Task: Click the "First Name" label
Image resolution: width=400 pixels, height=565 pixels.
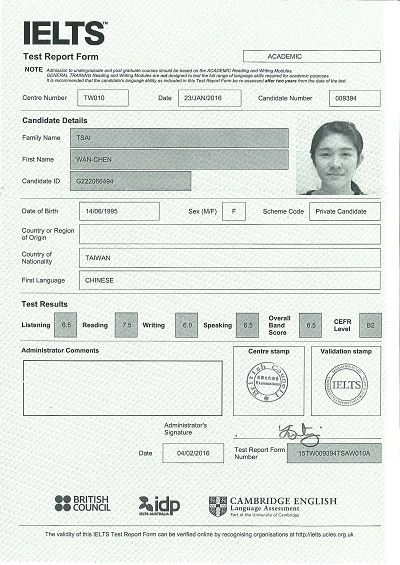Action: click(38, 159)
